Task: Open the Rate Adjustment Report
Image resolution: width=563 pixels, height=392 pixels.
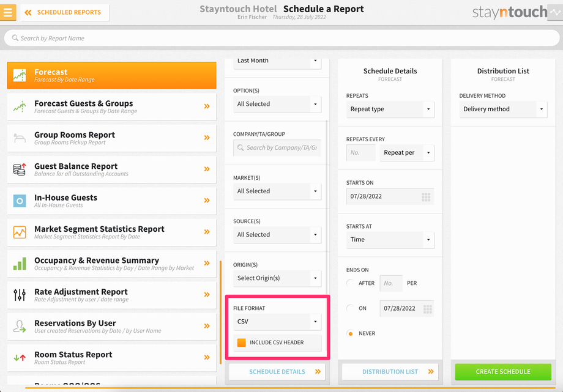Action: 111,295
